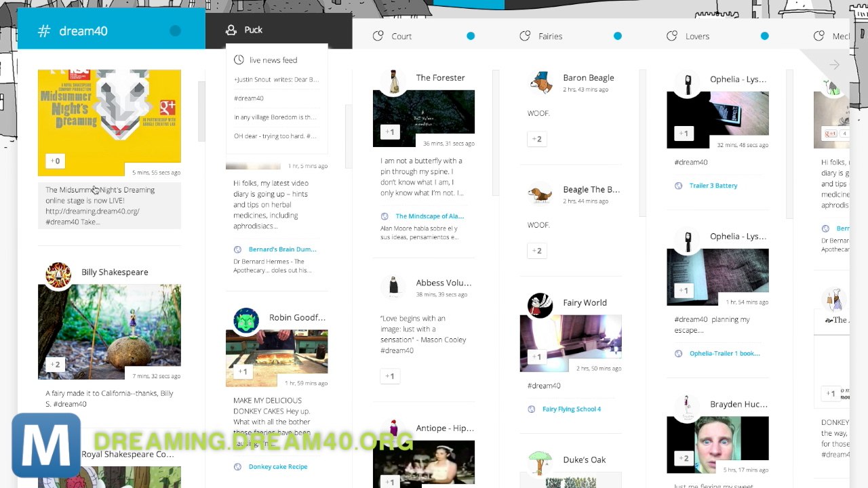Click the circle icon beside Court
Image resolution: width=868 pixels, height=488 pixels.
click(378, 36)
